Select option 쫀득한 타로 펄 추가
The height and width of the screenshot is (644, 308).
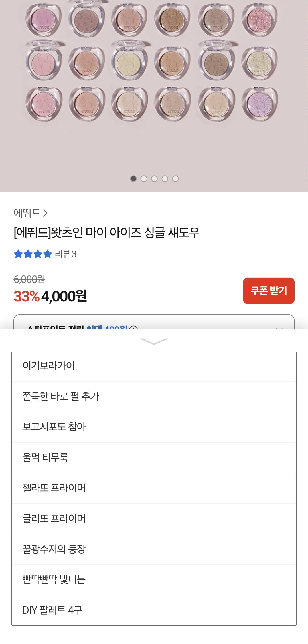(x=154, y=397)
